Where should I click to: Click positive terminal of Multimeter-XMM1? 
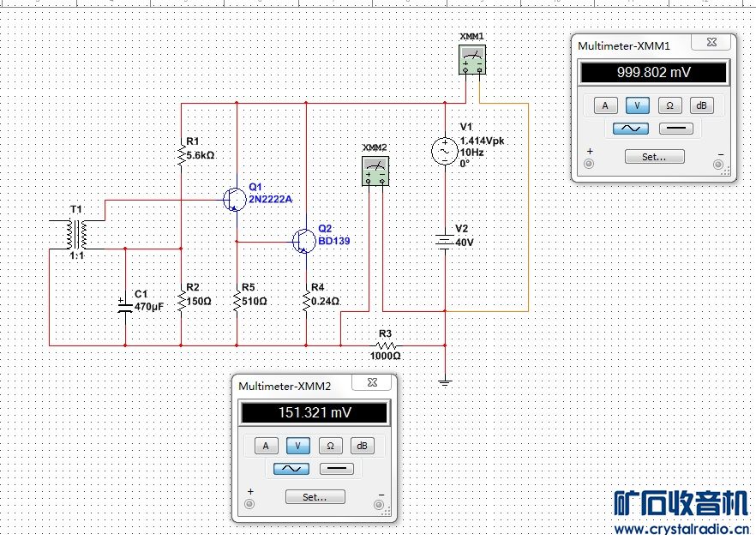point(589,164)
